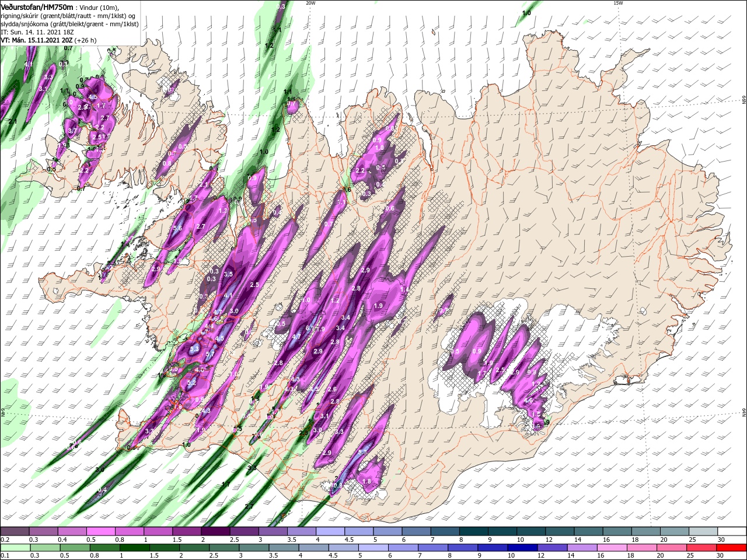
Task: Pick lower scale swatch between 3 and 3.5
Action: 253,548
